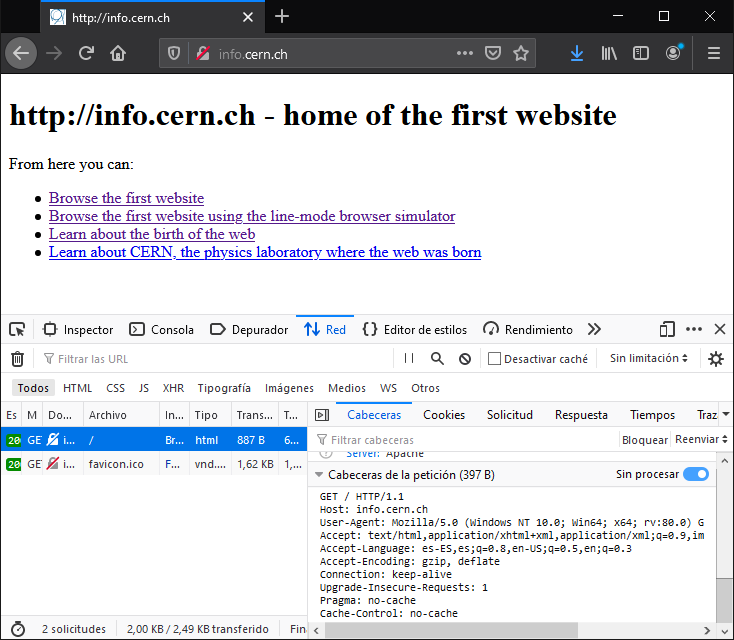Toggle the sidebar details pane button

coord(322,415)
